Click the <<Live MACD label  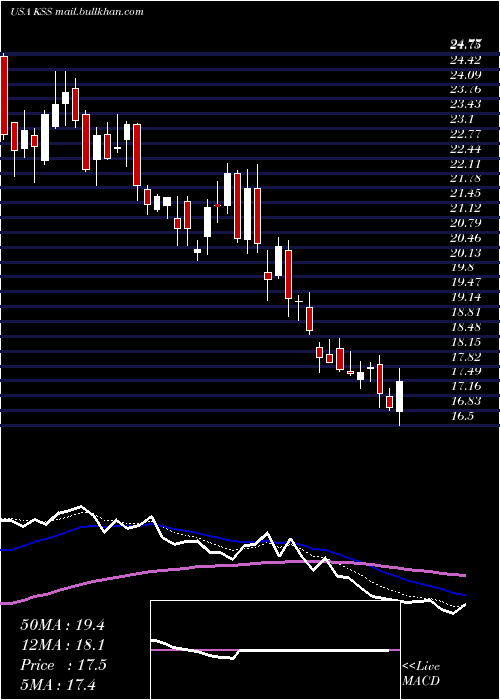pyautogui.click(x=421, y=674)
